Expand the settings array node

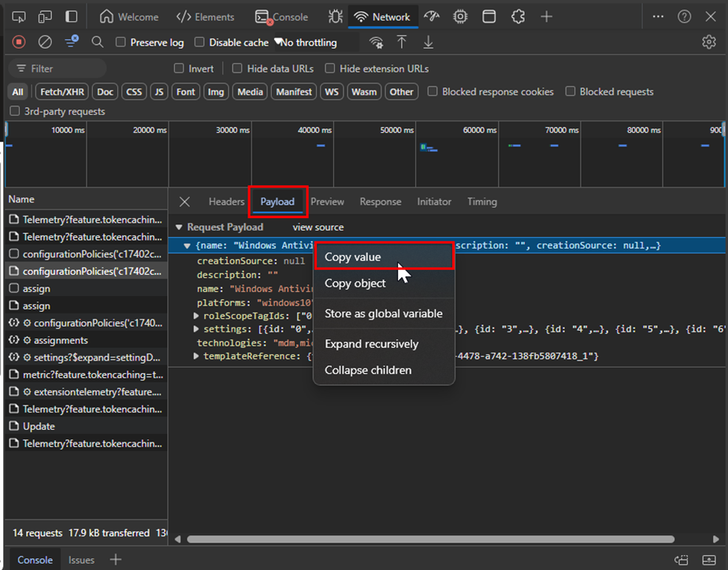pyautogui.click(x=197, y=329)
